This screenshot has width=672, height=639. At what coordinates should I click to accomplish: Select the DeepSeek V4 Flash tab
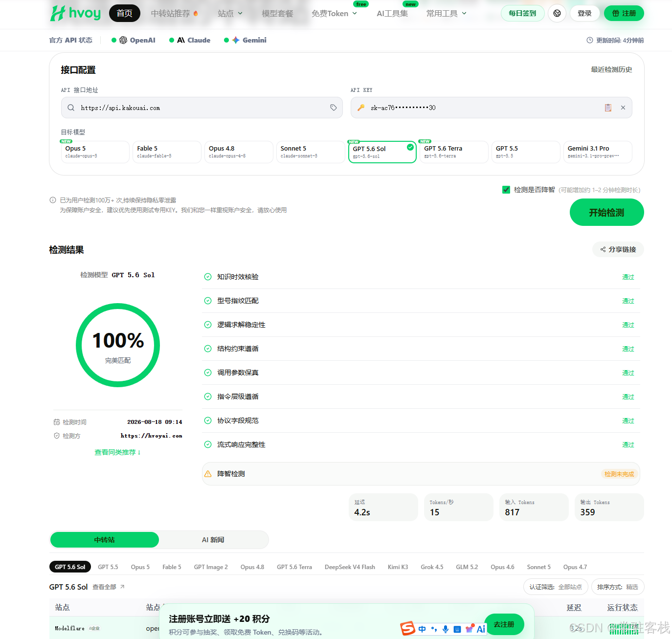350,567
